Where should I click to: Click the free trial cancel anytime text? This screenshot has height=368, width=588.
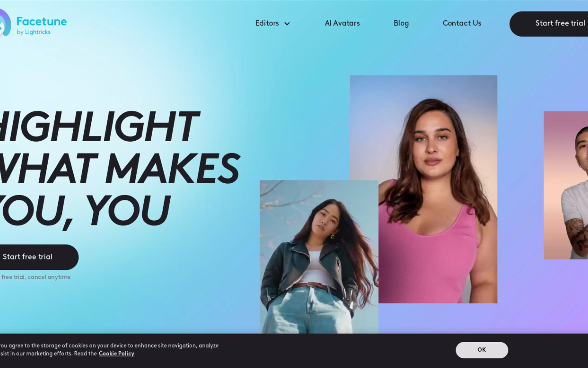coord(36,277)
